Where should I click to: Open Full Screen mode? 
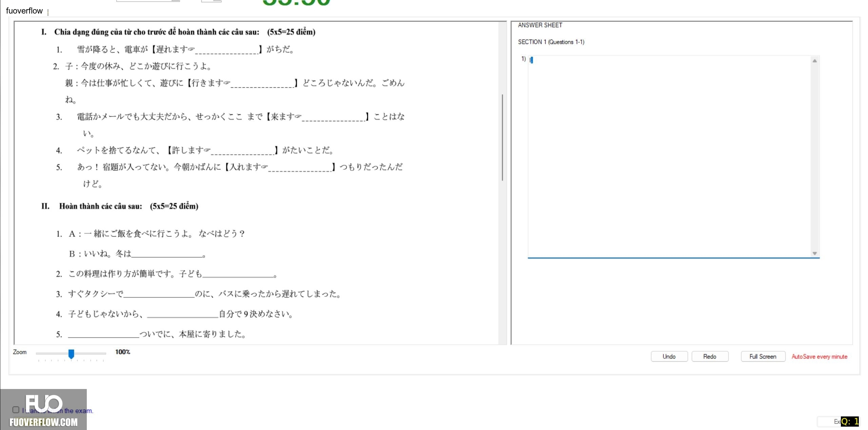[x=763, y=356]
